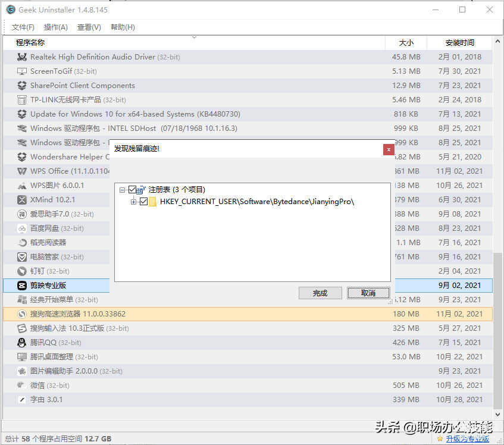This screenshot has width=504, height=445.
Task: Select the 钉钉 app icon
Action: 22,271
